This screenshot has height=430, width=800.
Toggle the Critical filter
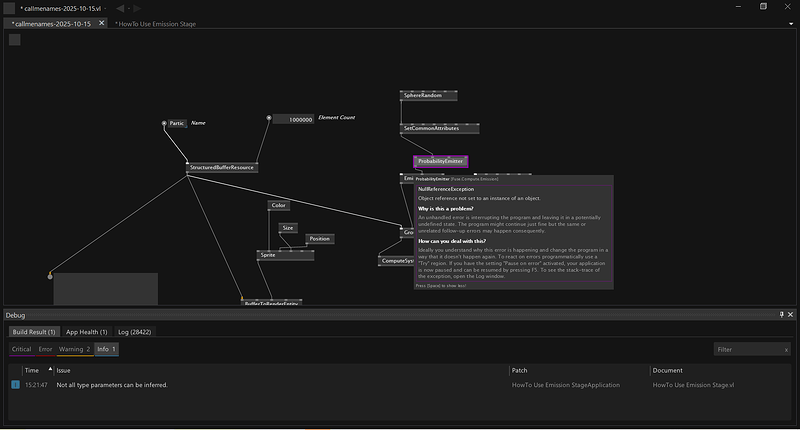point(21,349)
